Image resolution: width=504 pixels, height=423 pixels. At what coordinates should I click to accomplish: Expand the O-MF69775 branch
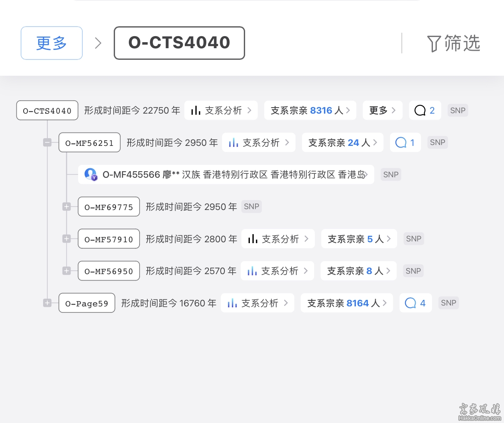(x=66, y=207)
